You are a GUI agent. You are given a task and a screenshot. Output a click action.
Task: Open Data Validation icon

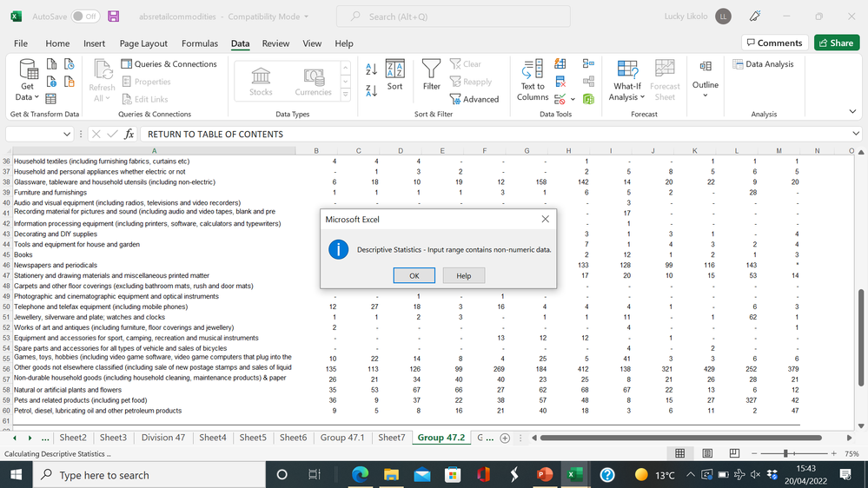click(560, 100)
